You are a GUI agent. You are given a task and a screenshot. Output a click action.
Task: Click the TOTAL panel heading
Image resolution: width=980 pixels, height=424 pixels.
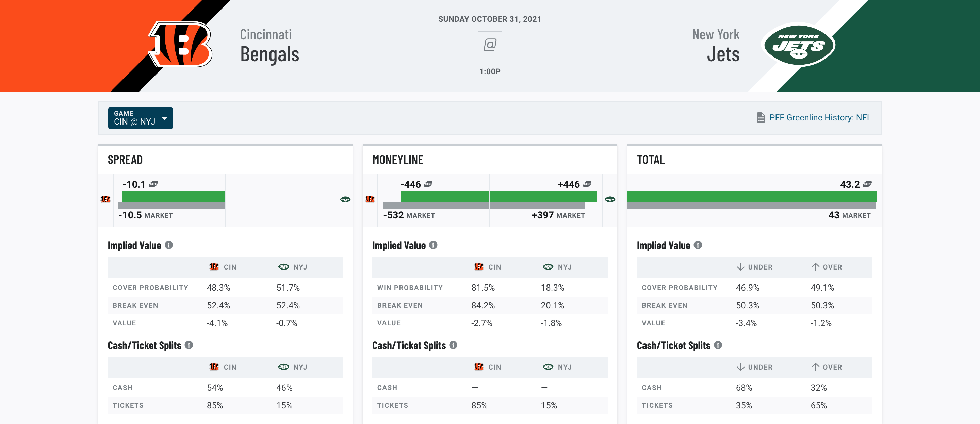pyautogui.click(x=651, y=160)
